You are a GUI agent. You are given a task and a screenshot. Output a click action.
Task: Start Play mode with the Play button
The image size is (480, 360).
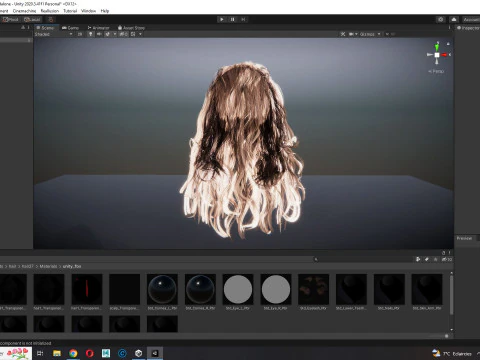coord(222,19)
